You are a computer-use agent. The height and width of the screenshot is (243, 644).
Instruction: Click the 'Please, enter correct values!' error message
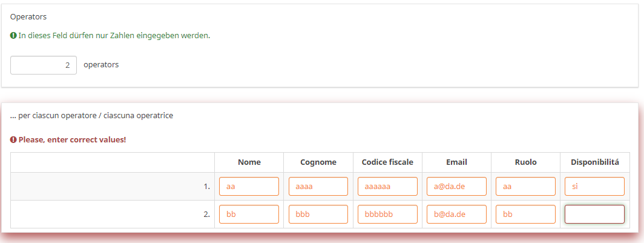(72, 140)
